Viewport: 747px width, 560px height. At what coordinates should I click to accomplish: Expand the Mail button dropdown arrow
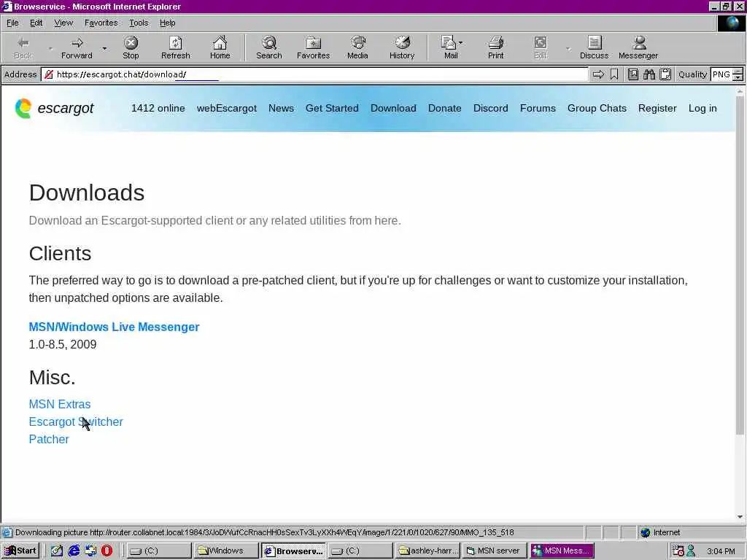(x=461, y=43)
